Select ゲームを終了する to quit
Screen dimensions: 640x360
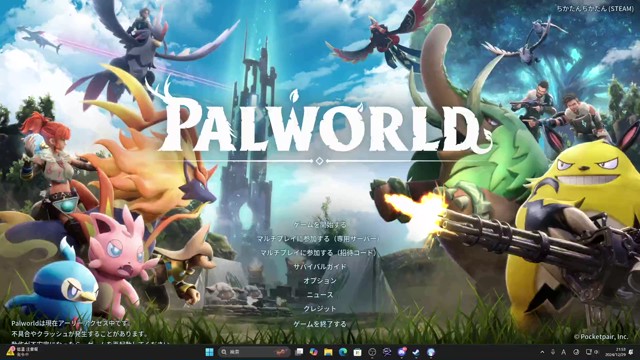[320, 324]
